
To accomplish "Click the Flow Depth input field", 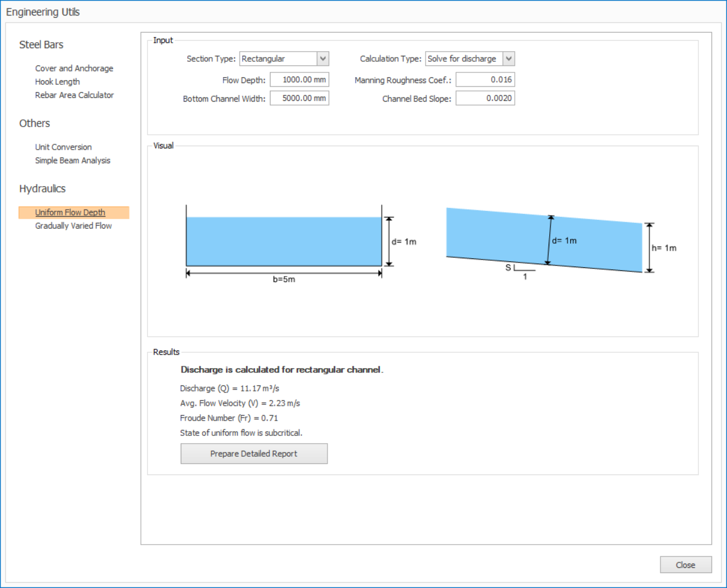I will click(x=299, y=80).
